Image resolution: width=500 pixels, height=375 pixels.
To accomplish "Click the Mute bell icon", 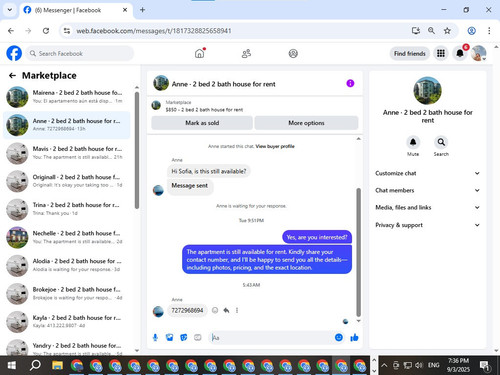I will (413, 142).
